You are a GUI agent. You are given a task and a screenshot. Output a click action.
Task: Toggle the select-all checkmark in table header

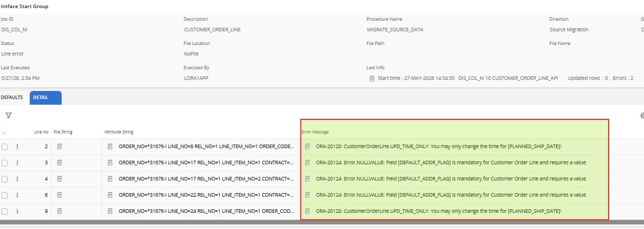[5, 132]
